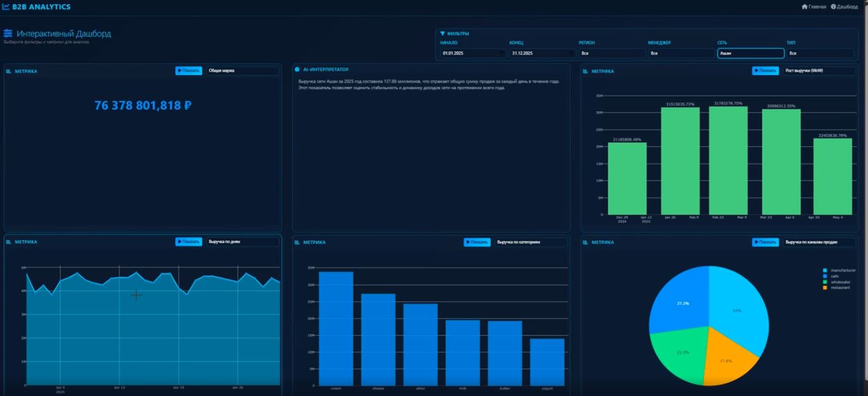This screenshot has width=868, height=396.
Task: Toggle the cafe legend swatch
Action: coord(825,277)
